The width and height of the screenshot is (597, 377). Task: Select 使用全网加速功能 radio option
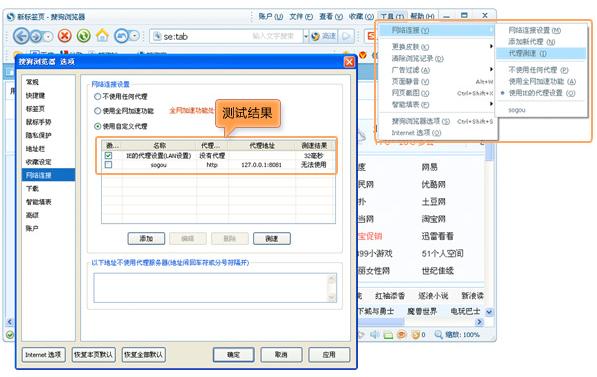tap(97, 111)
